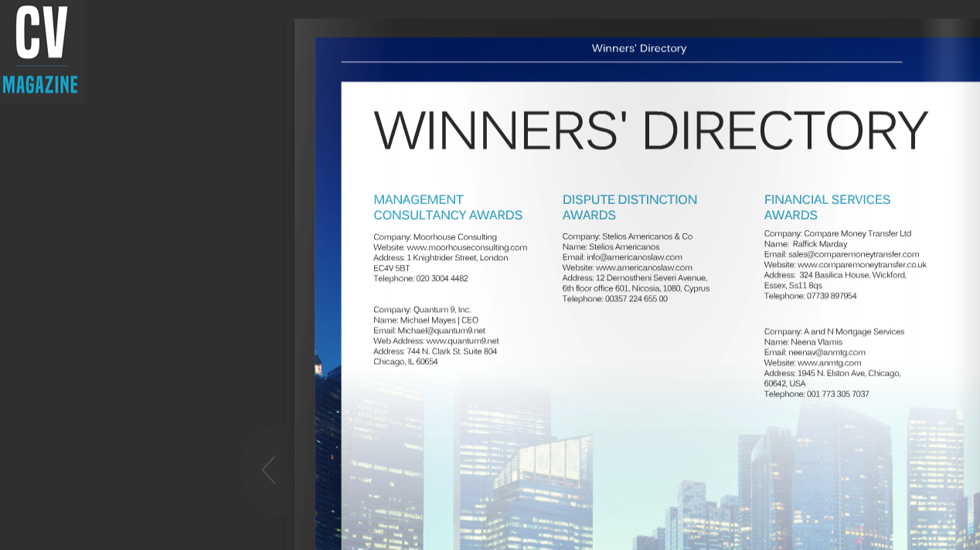Click 'Address: 324 Basilica House, Wickford' line
This screenshot has width=980, height=550.
pyautogui.click(x=835, y=275)
